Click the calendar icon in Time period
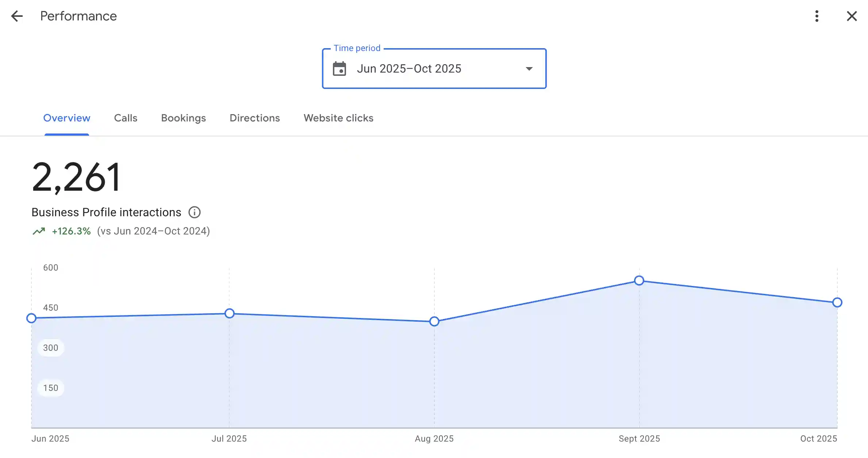The height and width of the screenshot is (458, 868). [x=339, y=69]
